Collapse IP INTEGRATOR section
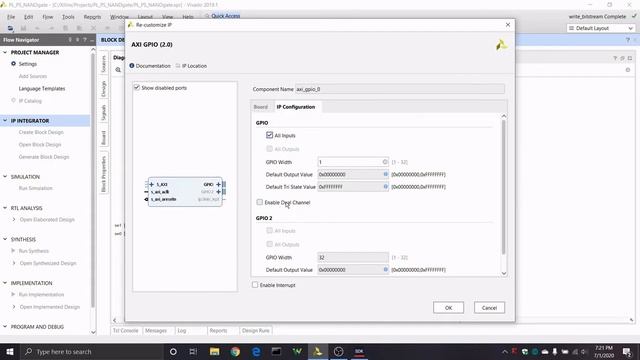 tap(5, 120)
